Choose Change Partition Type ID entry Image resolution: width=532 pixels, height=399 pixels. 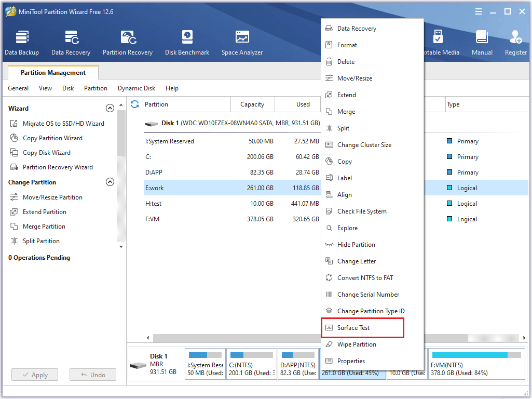(372, 311)
